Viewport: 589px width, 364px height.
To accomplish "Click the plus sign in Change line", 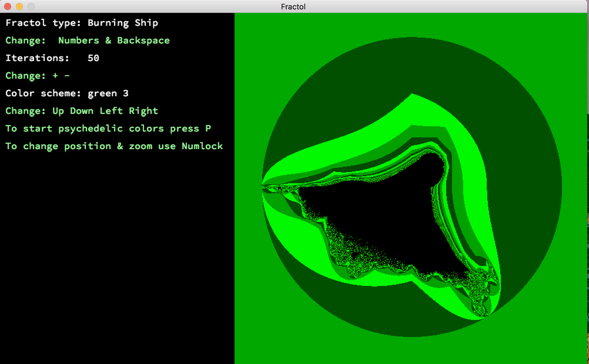I will (55, 76).
